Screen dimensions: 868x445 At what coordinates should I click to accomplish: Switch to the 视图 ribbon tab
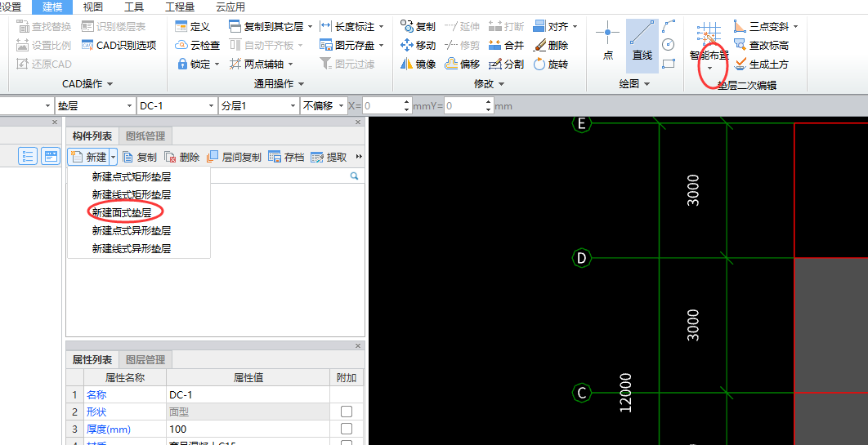click(92, 7)
